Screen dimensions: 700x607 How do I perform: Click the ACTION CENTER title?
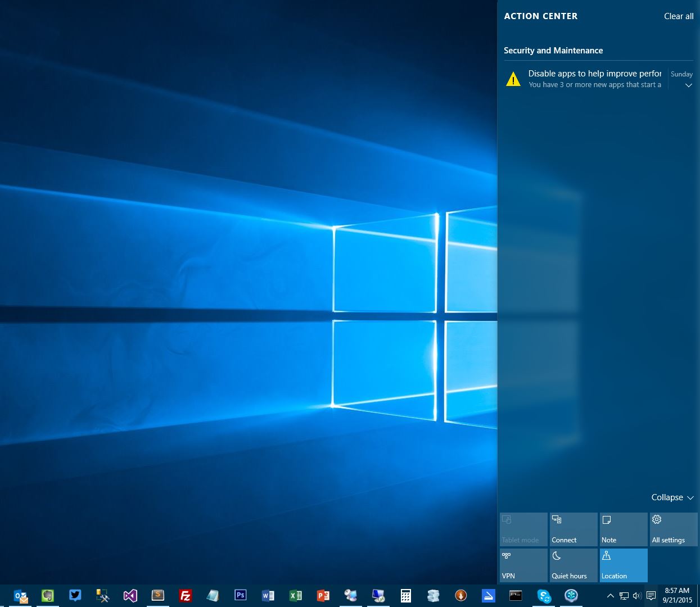point(541,16)
